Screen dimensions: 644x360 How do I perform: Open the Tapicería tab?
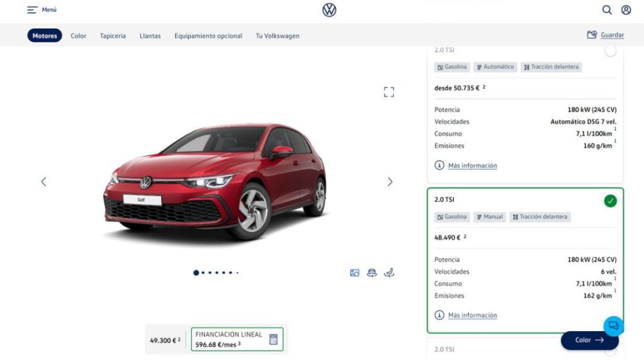coord(113,36)
